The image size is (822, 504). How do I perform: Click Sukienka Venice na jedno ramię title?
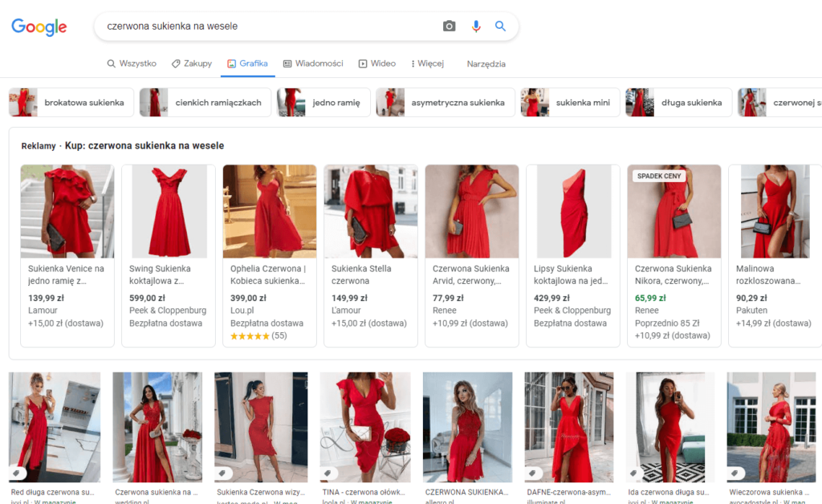[x=66, y=274]
